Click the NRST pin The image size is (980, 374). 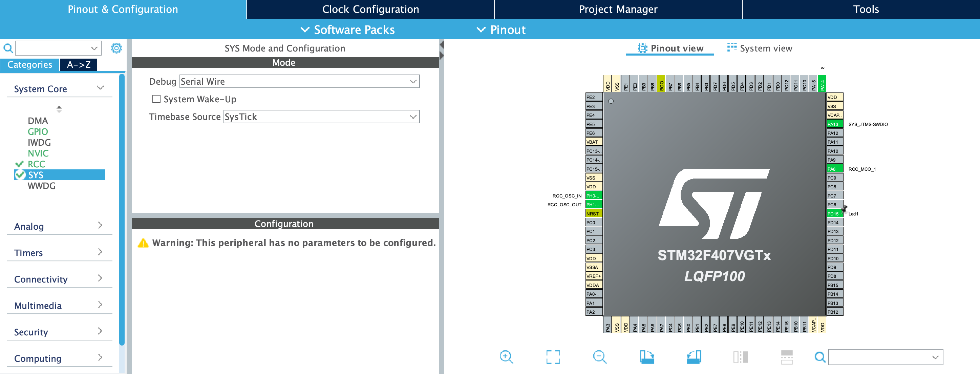pyautogui.click(x=594, y=213)
